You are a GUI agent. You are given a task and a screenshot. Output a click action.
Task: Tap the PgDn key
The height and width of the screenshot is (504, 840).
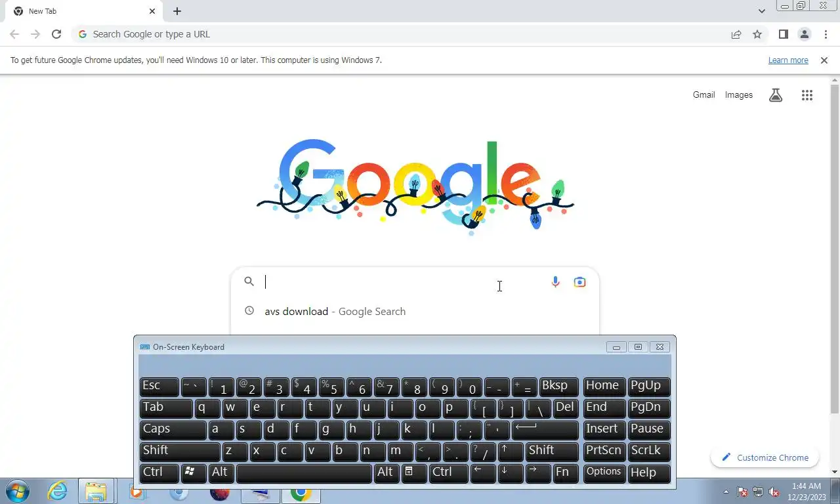(649, 408)
